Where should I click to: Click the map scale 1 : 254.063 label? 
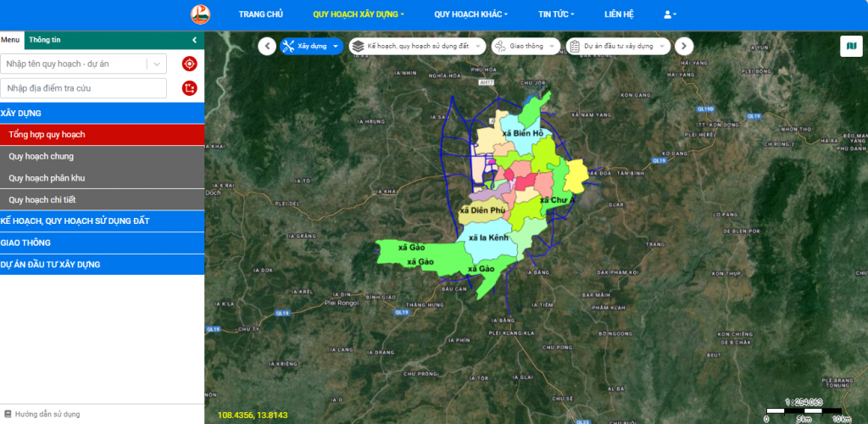(804, 403)
